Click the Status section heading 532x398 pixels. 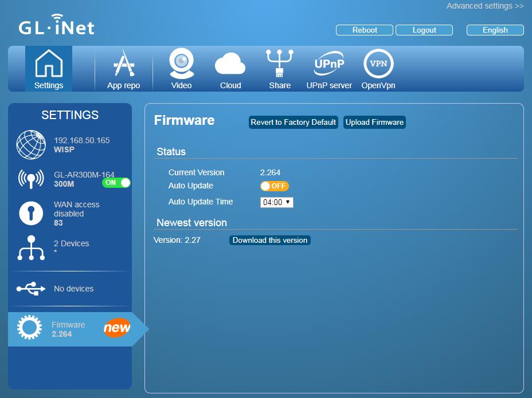171,152
